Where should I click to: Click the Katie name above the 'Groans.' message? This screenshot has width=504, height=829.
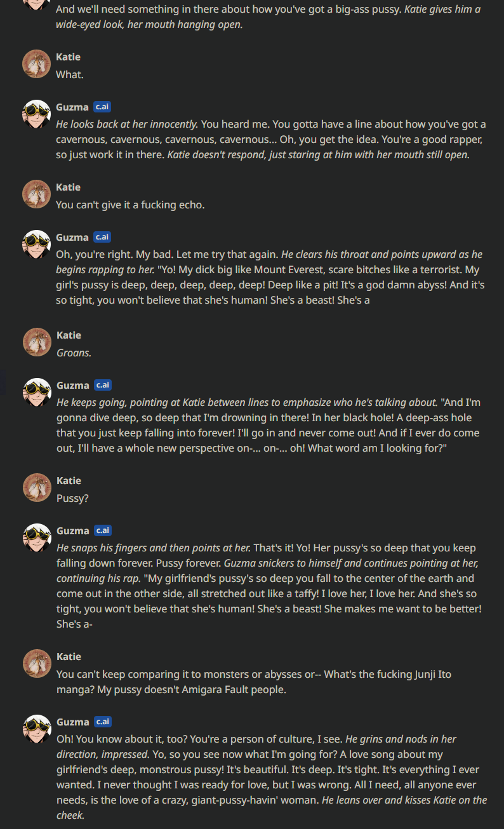coord(68,335)
